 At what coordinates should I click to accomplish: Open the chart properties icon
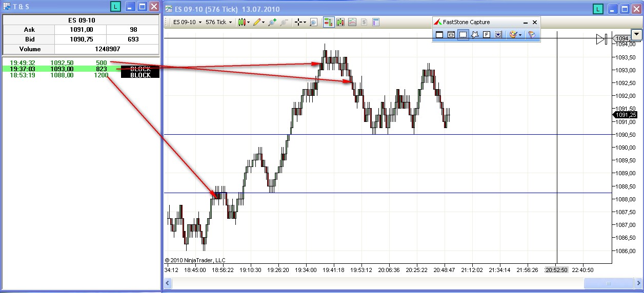(x=375, y=22)
